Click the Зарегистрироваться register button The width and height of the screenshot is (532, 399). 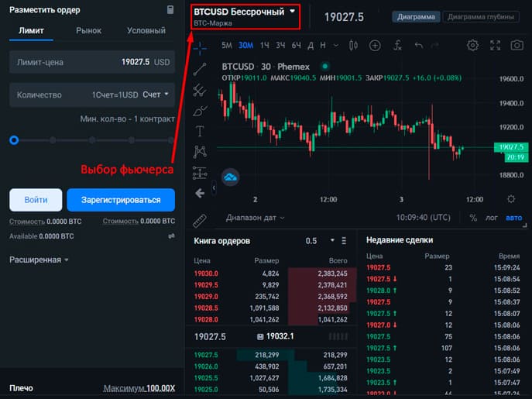(x=121, y=200)
